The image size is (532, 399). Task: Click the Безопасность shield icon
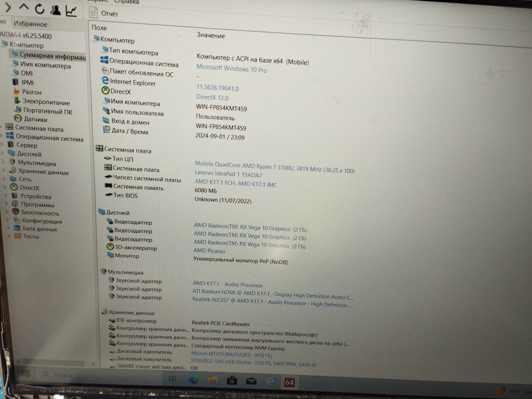16,212
